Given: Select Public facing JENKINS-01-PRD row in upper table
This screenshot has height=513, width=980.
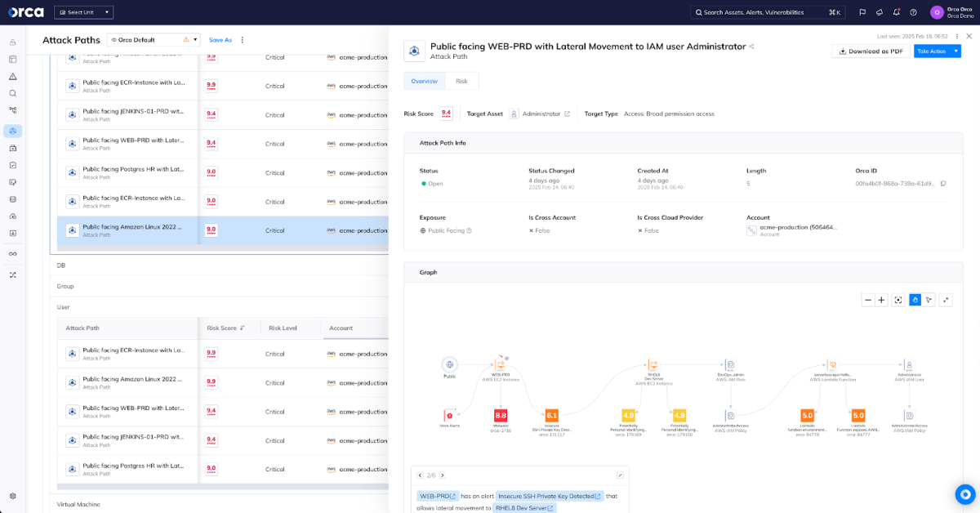Looking at the screenshot, I should pos(222,114).
